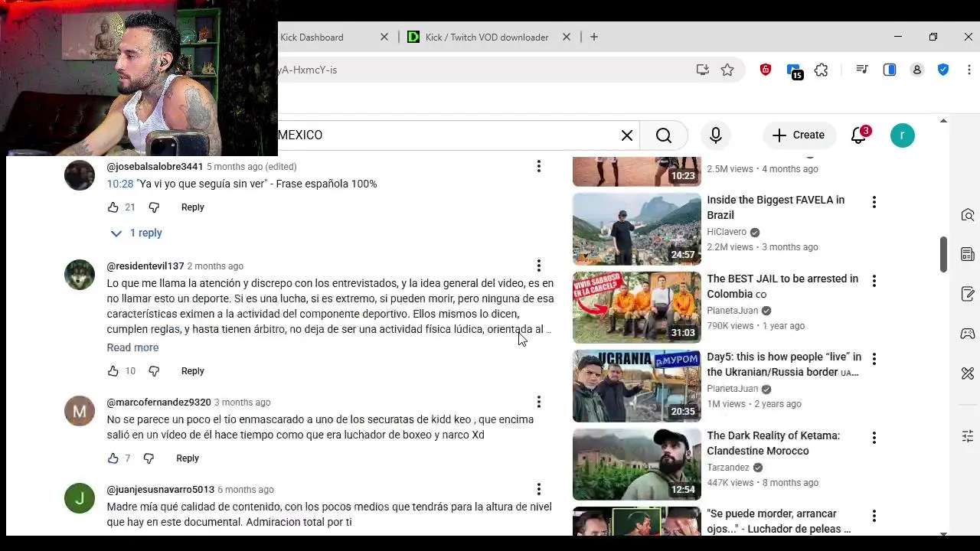Open media controls in toolbar

(862, 70)
